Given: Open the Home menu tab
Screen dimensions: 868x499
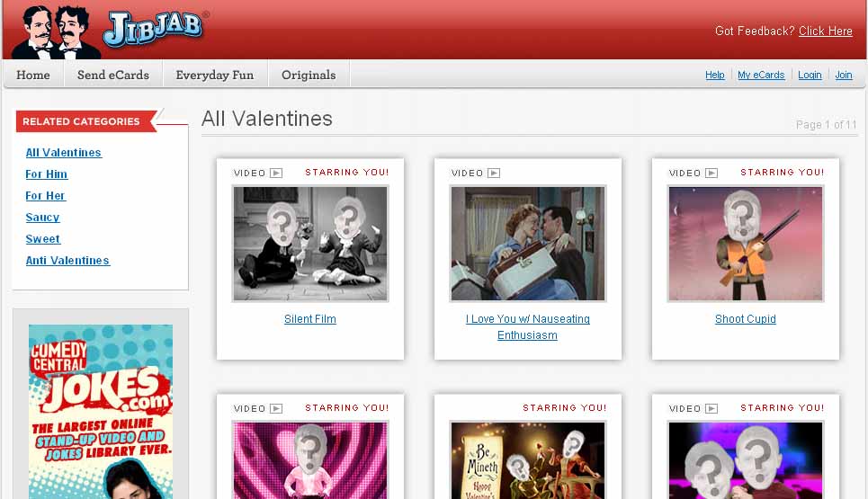Looking at the screenshot, I should coord(33,75).
